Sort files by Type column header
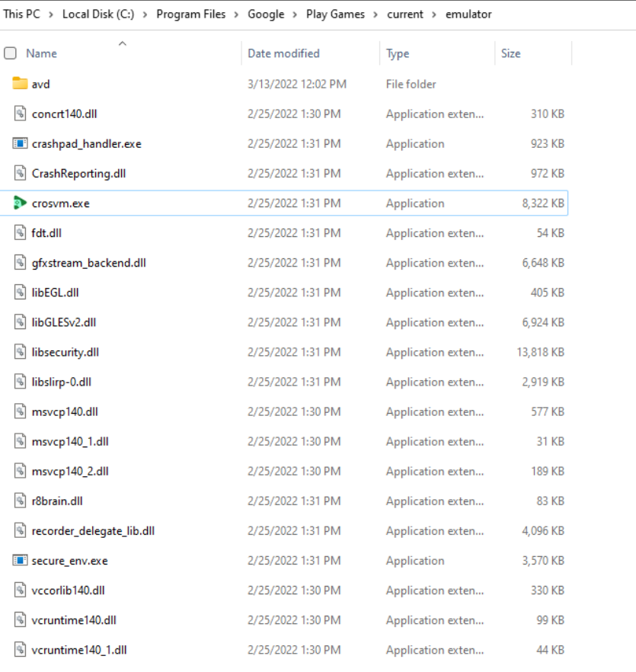 click(398, 53)
